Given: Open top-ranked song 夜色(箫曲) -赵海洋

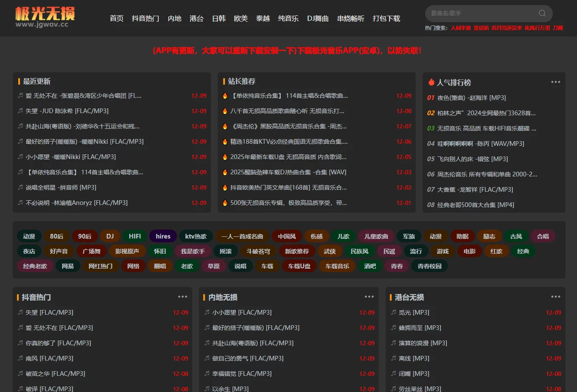Looking at the screenshot, I should 471,98.
